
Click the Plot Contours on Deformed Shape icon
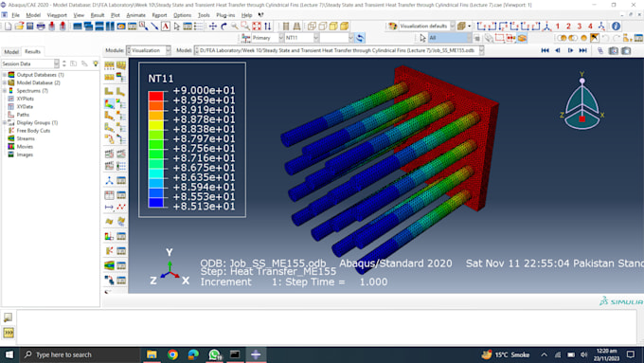point(109,104)
